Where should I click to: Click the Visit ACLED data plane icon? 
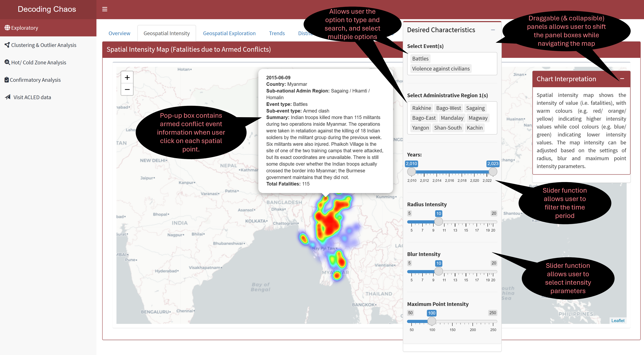click(8, 97)
